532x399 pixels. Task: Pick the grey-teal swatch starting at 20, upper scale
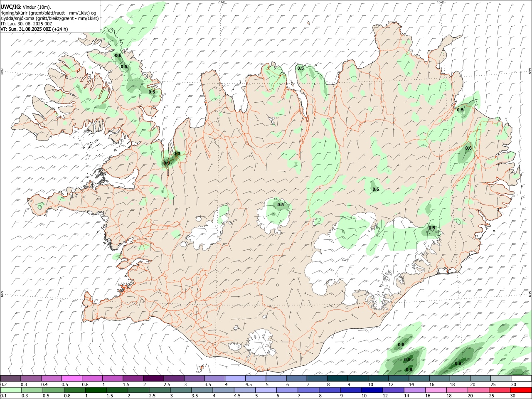480,378
